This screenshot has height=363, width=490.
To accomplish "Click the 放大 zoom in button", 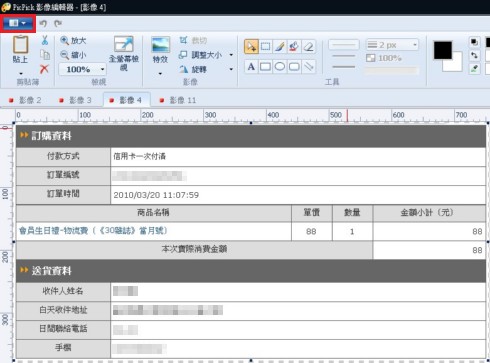I will click(73, 41).
